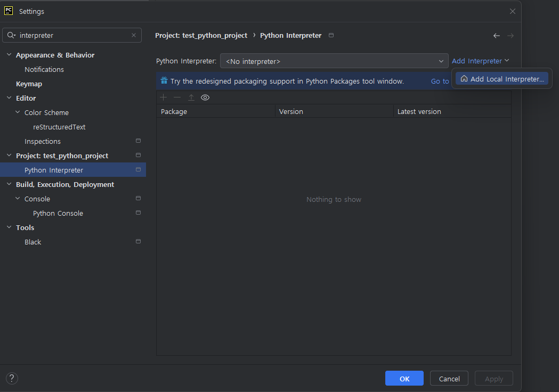Click the upgrade package arrow icon
Viewport: 559px width, 392px height.
(x=191, y=97)
